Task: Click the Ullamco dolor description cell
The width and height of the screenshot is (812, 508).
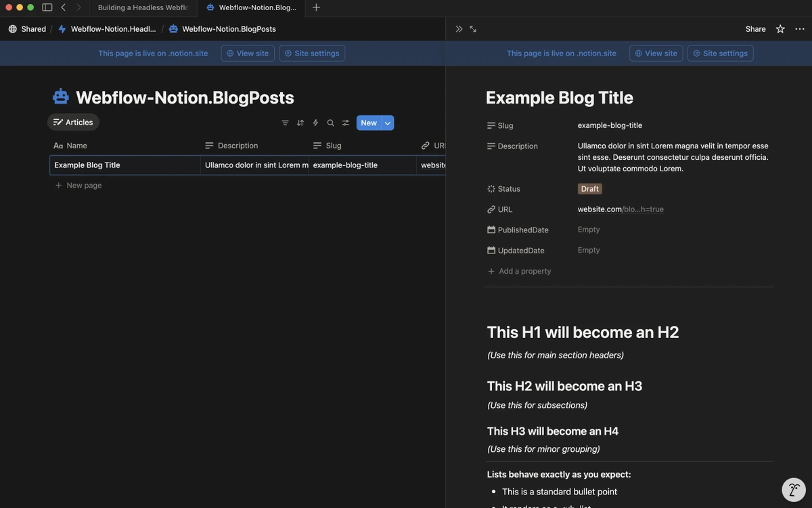Action: 254,165
